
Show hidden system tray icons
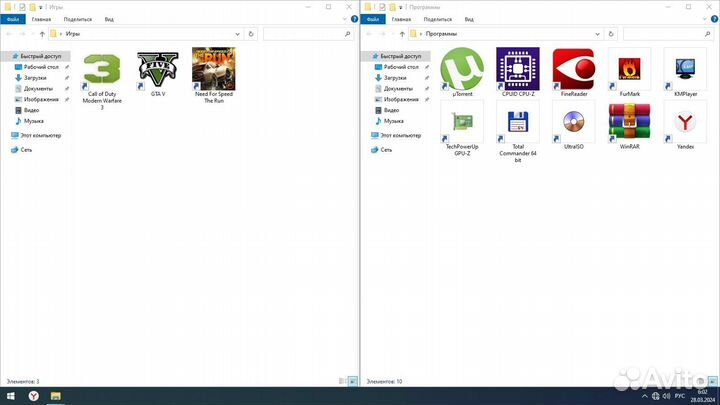click(x=644, y=396)
